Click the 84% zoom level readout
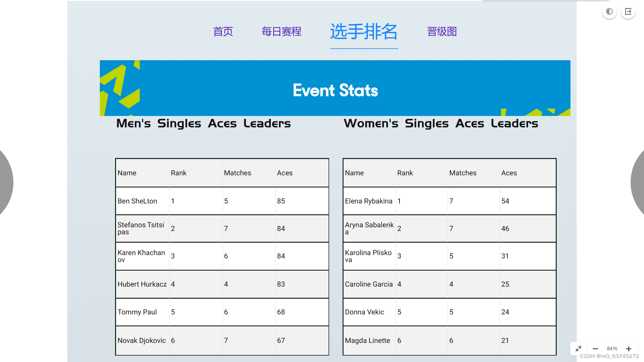 tap(612, 349)
